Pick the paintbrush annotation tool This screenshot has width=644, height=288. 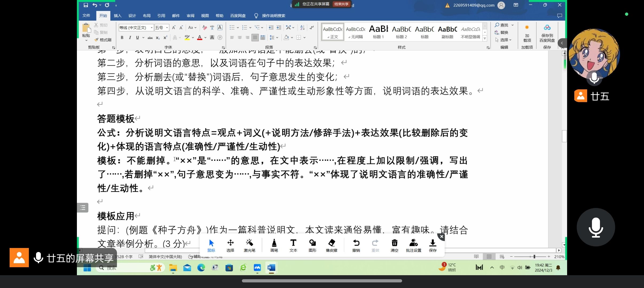click(274, 245)
